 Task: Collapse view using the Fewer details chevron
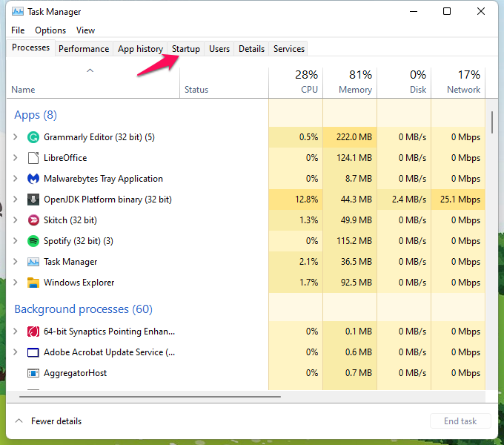pyautogui.click(x=19, y=421)
